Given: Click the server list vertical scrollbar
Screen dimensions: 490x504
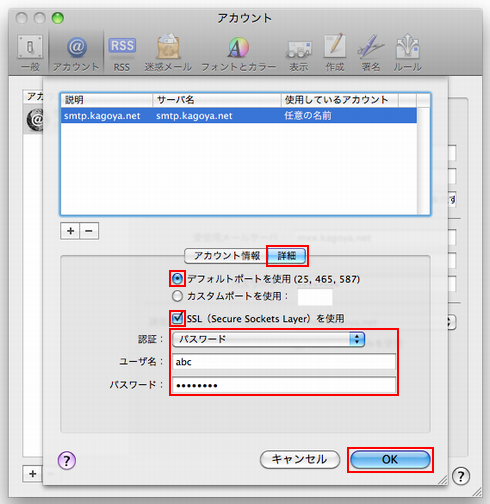Looking at the screenshot, I should 424,161.
